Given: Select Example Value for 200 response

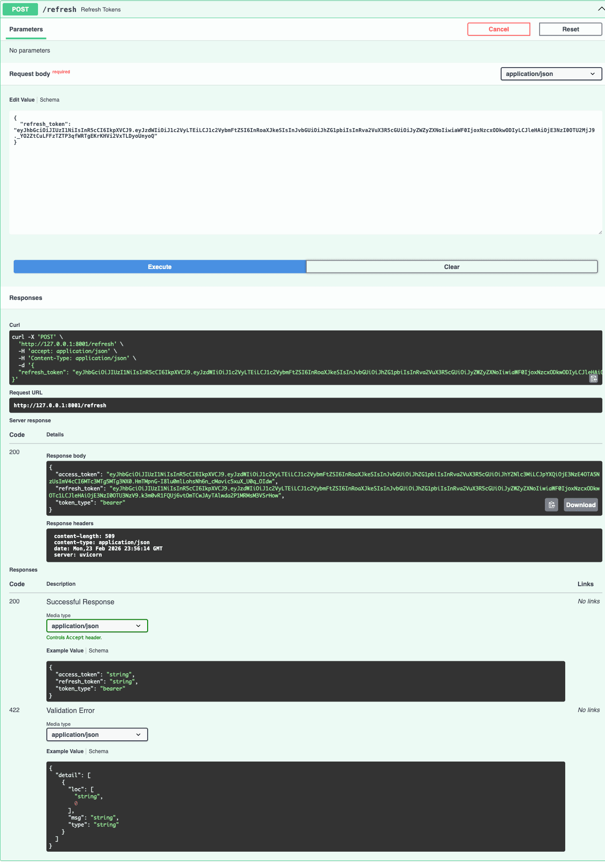Looking at the screenshot, I should 65,651.
